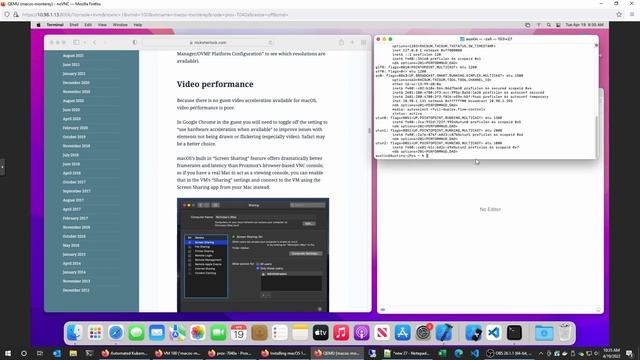Open Spotlight search in macOS menu bar
Image resolution: width=640 pixels, height=360 pixels.
549,25
